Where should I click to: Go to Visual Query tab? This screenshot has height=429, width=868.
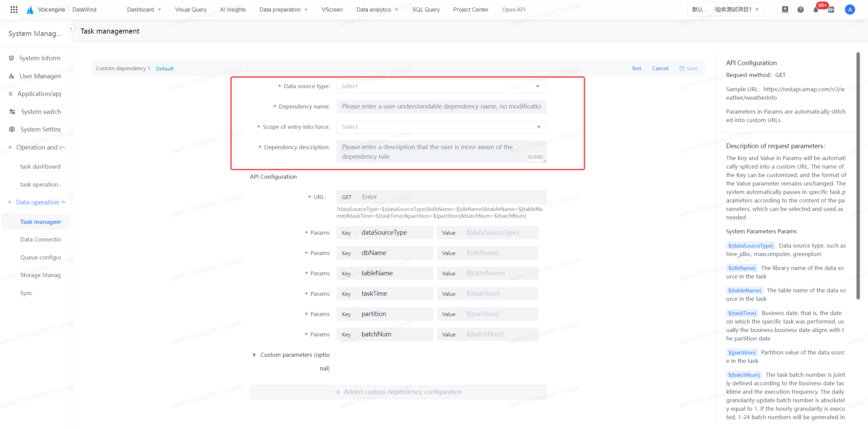click(191, 9)
